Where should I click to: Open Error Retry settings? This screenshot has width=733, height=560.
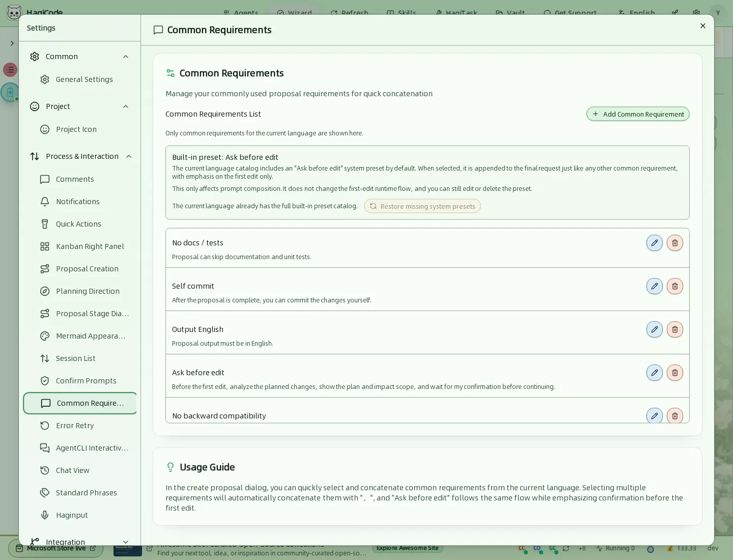click(x=80, y=426)
